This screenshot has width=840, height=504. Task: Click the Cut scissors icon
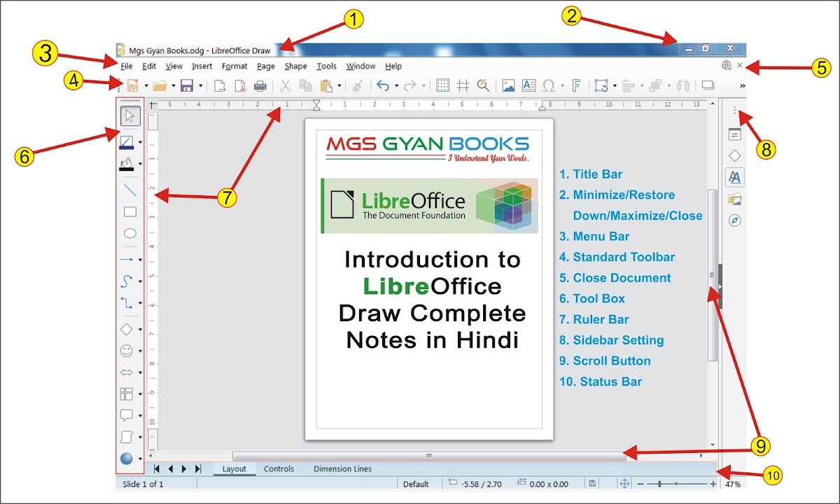pyautogui.click(x=286, y=85)
